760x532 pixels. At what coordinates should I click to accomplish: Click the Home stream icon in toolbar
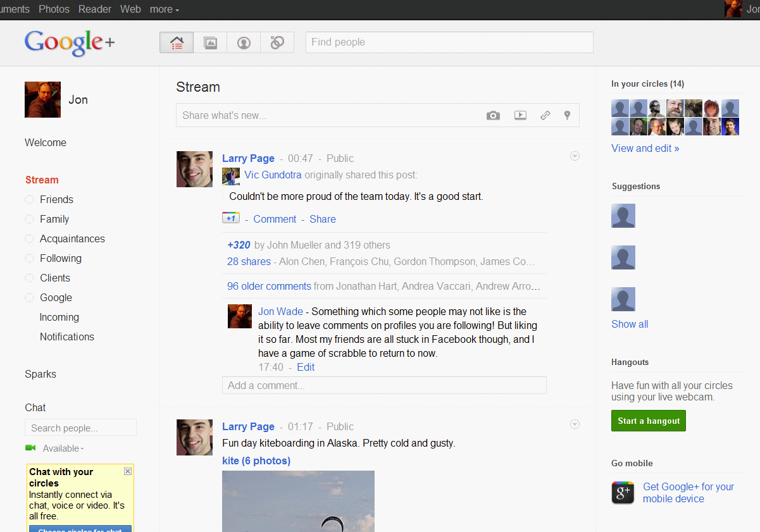click(177, 43)
